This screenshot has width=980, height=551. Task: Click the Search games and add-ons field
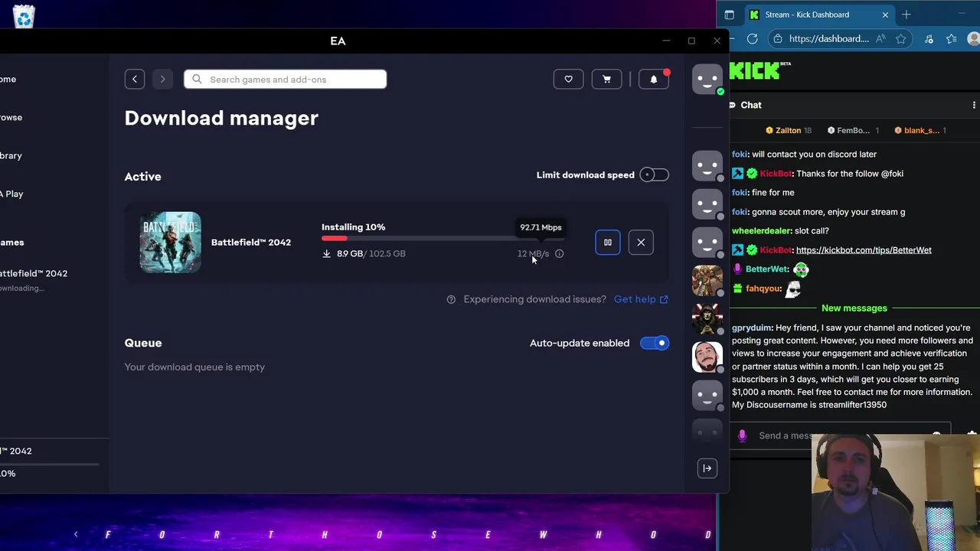click(x=285, y=79)
